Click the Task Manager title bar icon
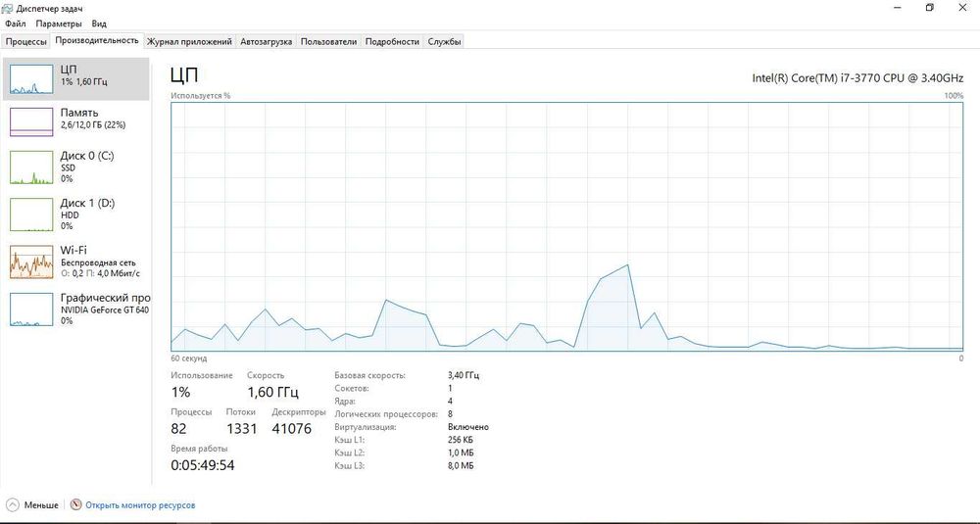The width and height of the screenshot is (980, 524). coord(8,8)
